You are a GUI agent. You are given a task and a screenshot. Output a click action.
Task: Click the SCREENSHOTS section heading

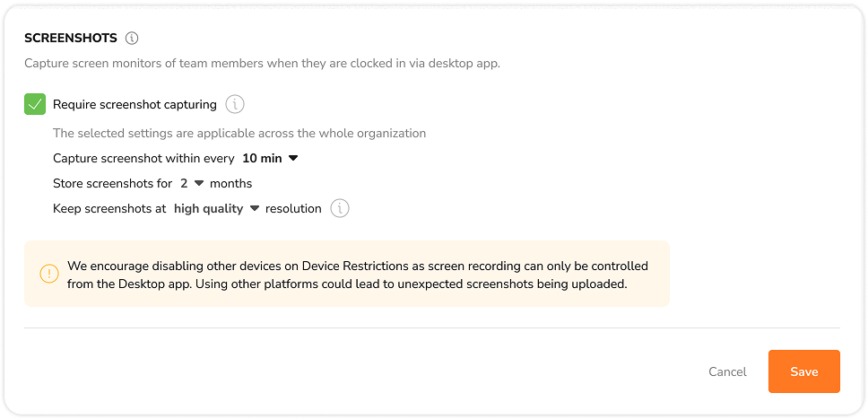pyautogui.click(x=71, y=39)
